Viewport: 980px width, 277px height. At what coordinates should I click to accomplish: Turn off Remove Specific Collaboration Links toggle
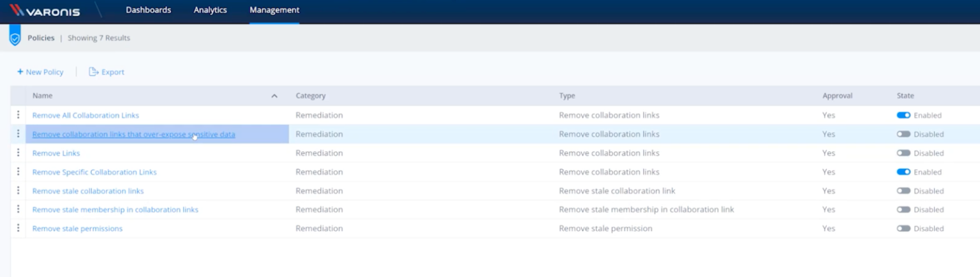pos(903,172)
